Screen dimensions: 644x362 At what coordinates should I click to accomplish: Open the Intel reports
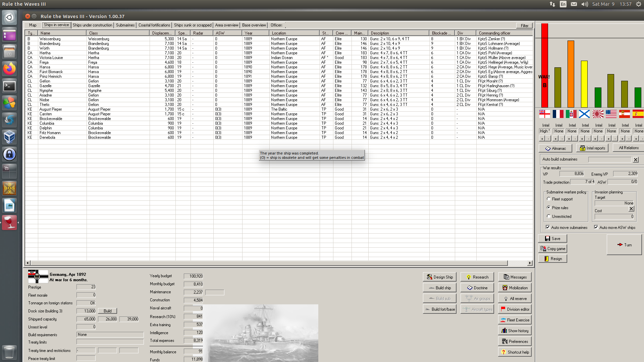[593, 148]
